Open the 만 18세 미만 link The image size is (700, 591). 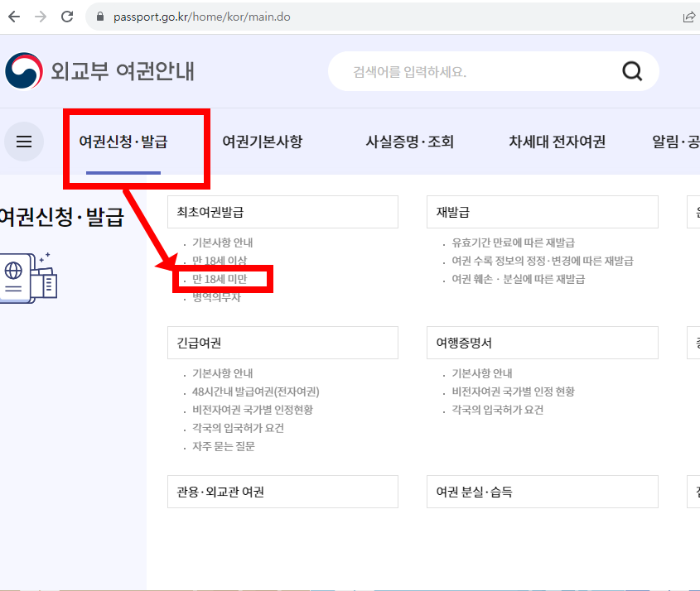click(219, 277)
